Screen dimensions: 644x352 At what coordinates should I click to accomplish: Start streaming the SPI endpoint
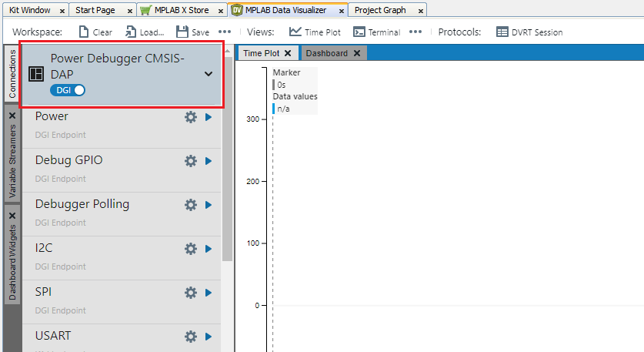coord(209,293)
